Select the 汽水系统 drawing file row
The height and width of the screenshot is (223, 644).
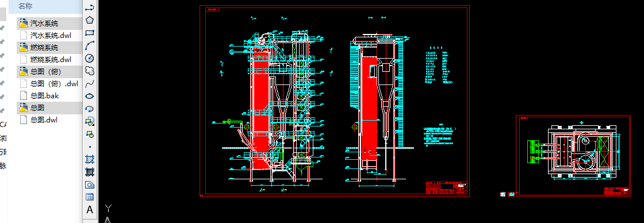pos(49,24)
